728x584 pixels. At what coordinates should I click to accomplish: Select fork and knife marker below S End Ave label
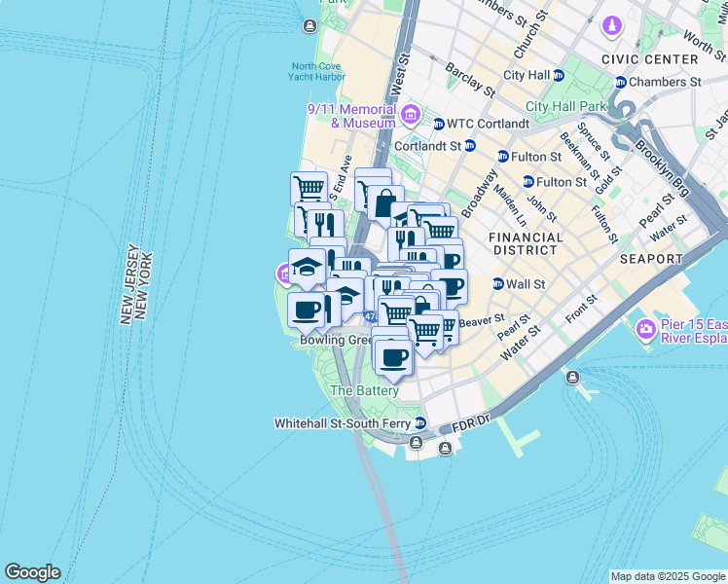click(x=326, y=226)
